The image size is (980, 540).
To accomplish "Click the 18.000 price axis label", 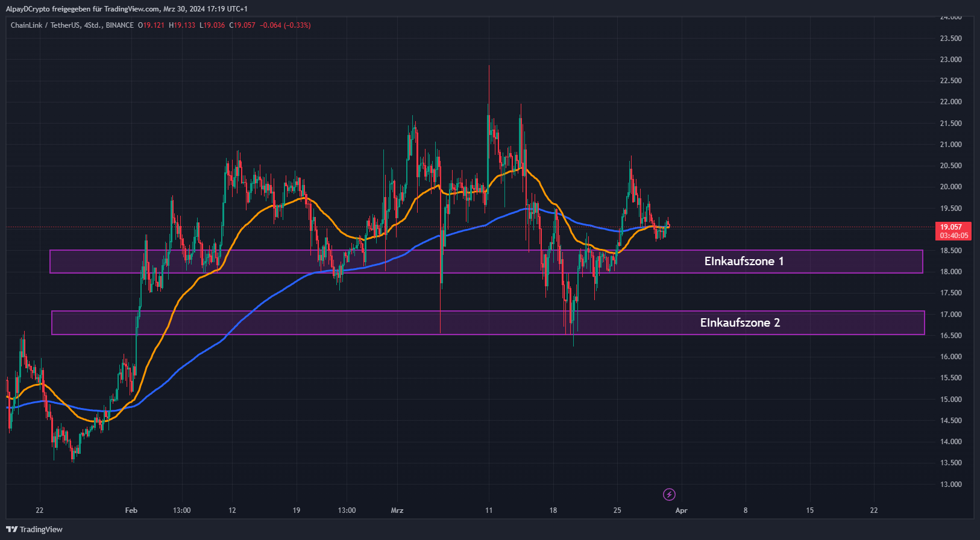I will [x=951, y=272].
